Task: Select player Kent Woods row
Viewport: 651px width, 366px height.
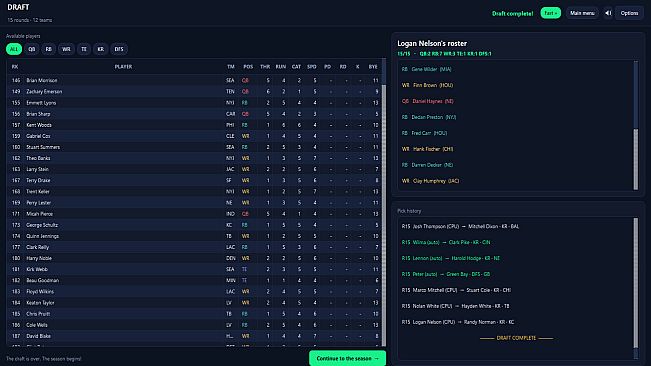Action: pyautogui.click(x=193, y=125)
